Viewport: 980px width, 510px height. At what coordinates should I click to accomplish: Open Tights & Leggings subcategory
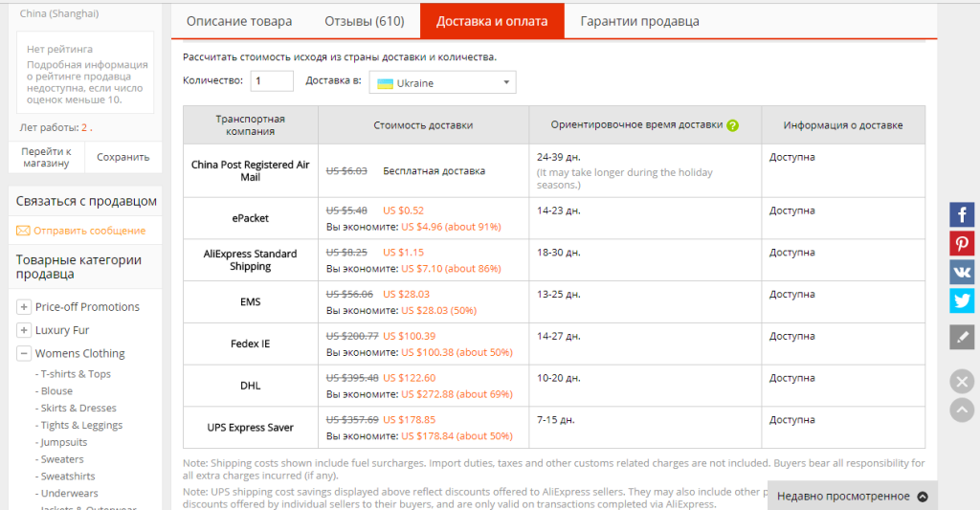coord(82,425)
